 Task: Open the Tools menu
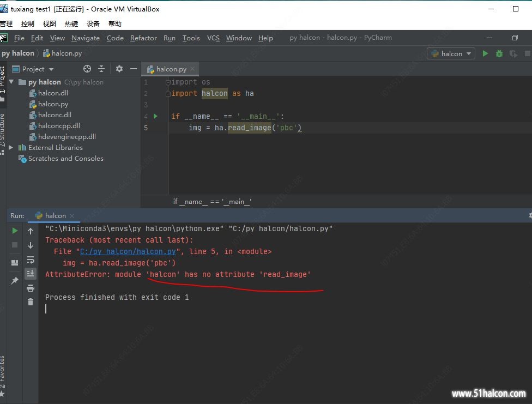(x=191, y=38)
